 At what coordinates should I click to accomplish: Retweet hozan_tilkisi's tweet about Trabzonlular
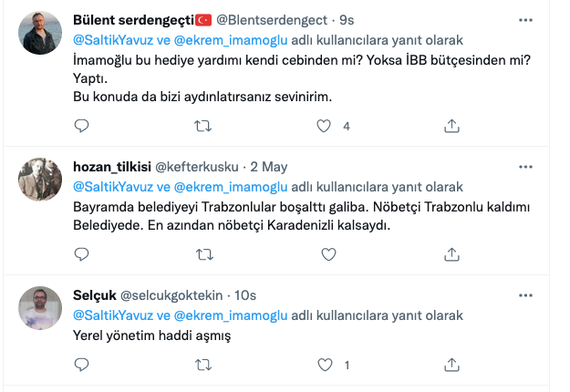(204, 254)
